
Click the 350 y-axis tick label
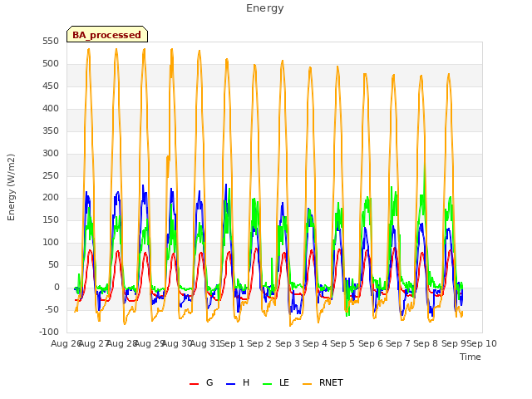(51, 131)
